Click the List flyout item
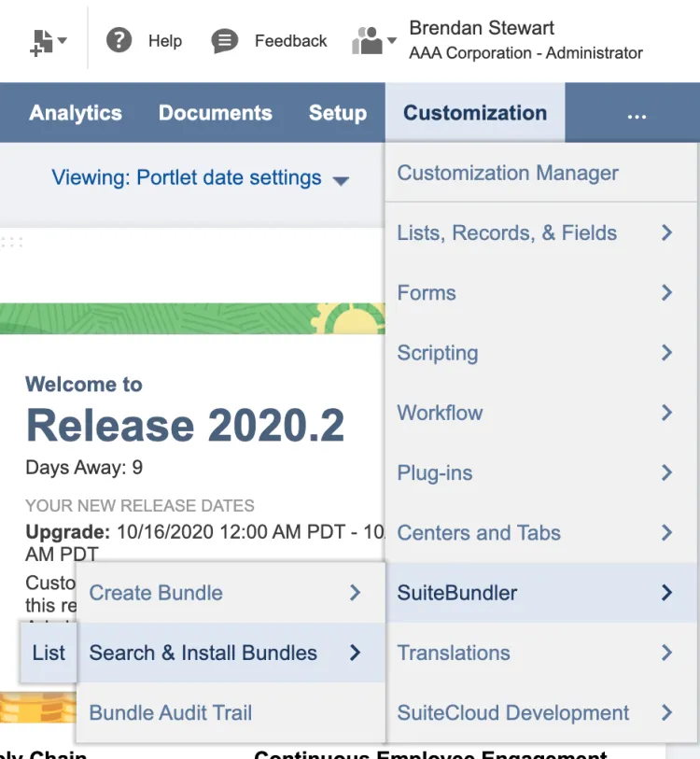The image size is (700, 759). [x=49, y=653]
